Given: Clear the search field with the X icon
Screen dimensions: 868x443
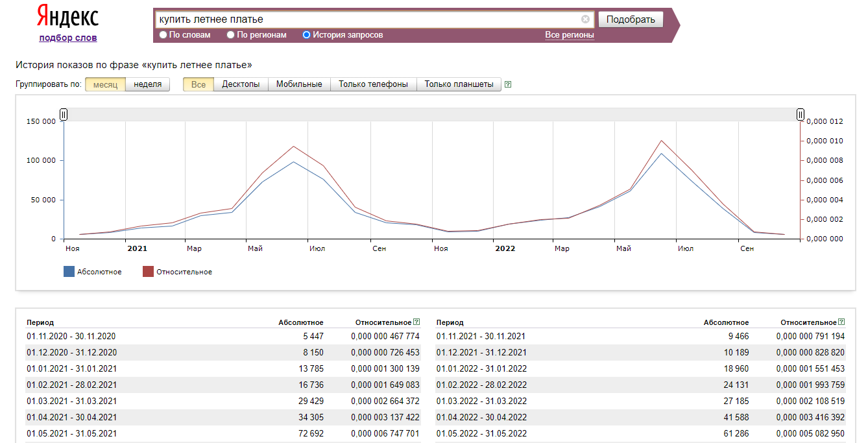Looking at the screenshot, I should click(585, 19).
